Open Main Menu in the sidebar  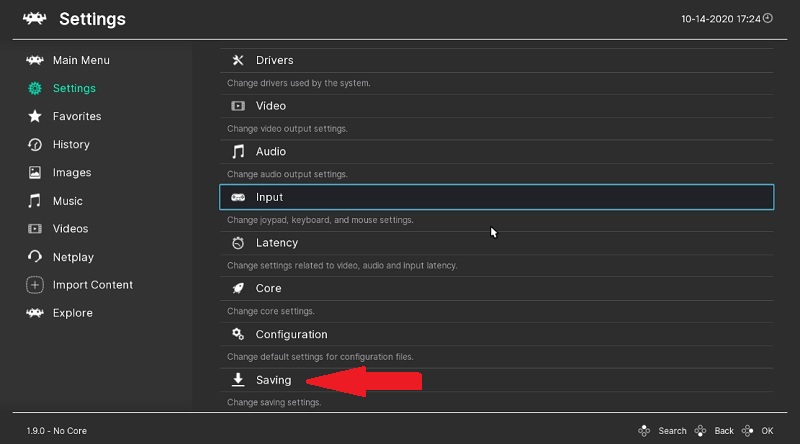coord(80,60)
